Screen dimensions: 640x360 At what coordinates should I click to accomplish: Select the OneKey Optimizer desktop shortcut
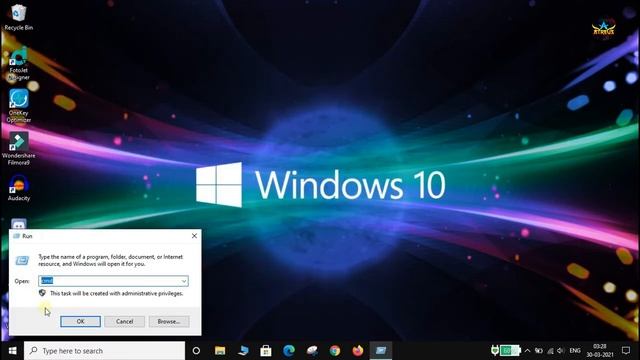[x=19, y=105]
